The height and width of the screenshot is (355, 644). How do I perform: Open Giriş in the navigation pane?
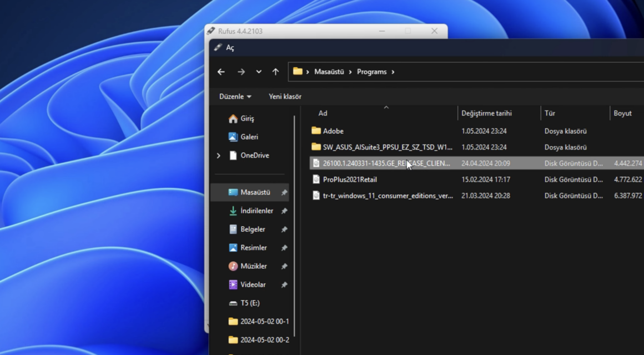247,119
